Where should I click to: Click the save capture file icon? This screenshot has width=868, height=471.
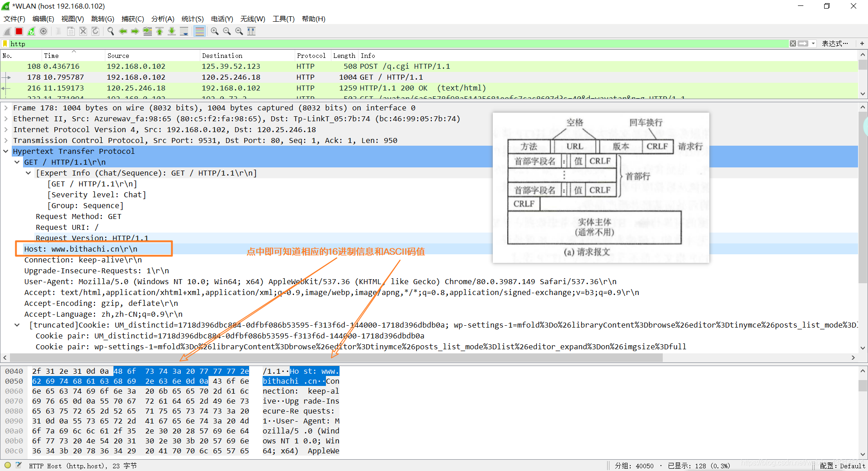click(71, 31)
